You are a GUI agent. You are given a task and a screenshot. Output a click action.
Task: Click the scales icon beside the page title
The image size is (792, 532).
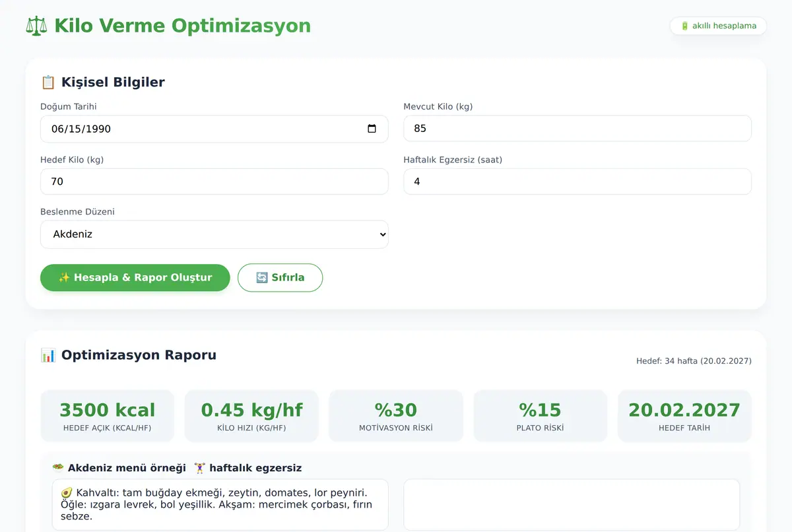tap(36, 26)
